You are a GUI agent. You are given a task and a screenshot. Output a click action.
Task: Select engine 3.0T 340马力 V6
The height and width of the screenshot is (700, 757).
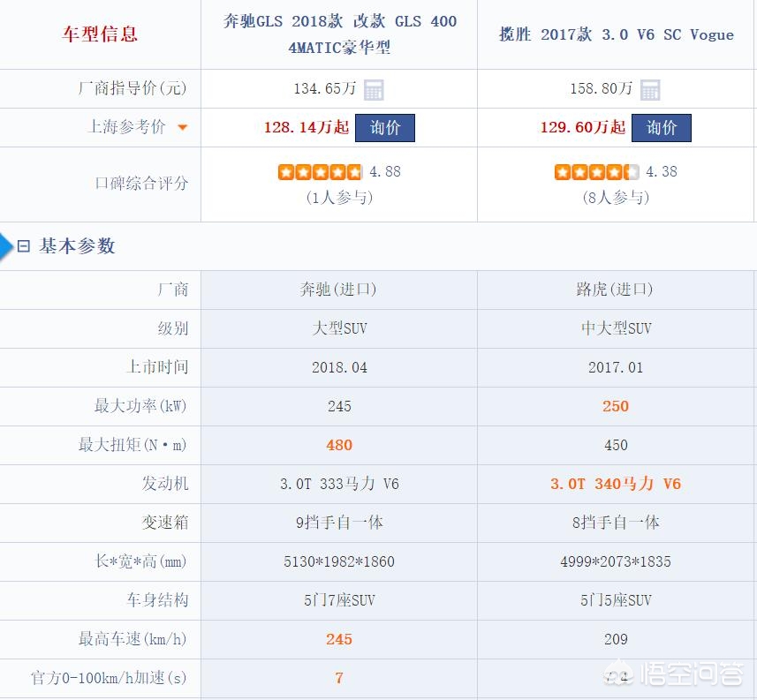click(x=616, y=484)
